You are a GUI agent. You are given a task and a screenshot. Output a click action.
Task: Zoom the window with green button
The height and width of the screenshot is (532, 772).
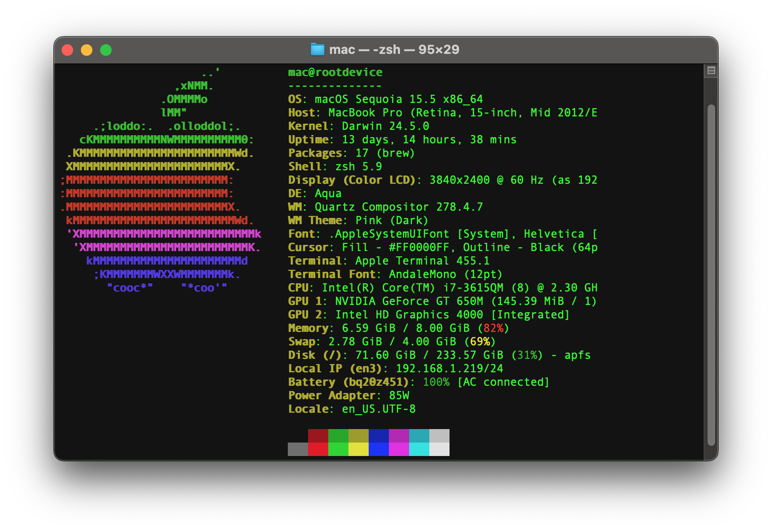click(106, 50)
